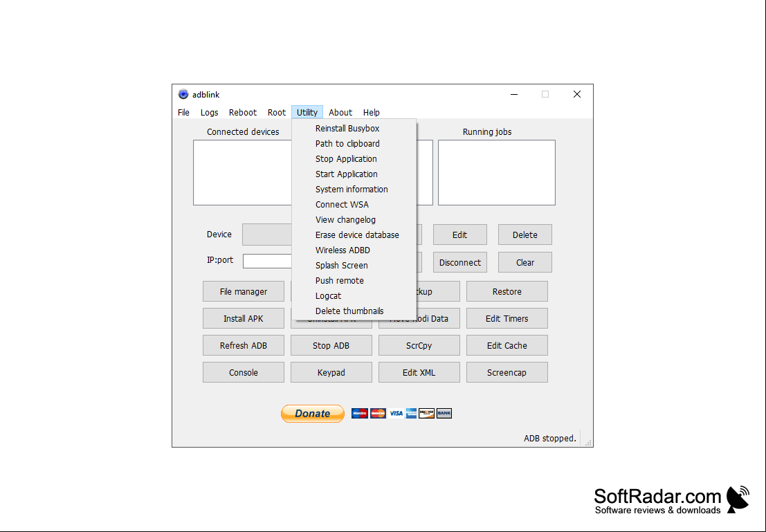Viewport: 766px width, 532px height.
Task: Click inside the Running jobs list
Action: click(x=497, y=172)
